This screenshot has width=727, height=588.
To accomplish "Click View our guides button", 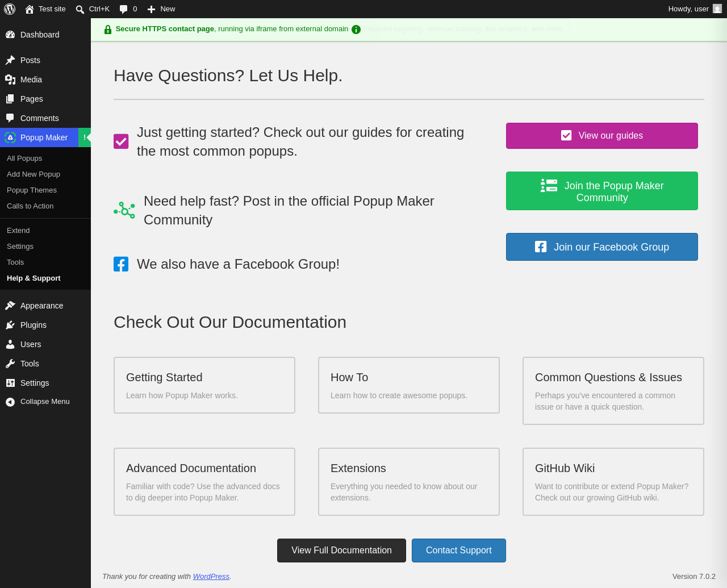I will (x=602, y=136).
